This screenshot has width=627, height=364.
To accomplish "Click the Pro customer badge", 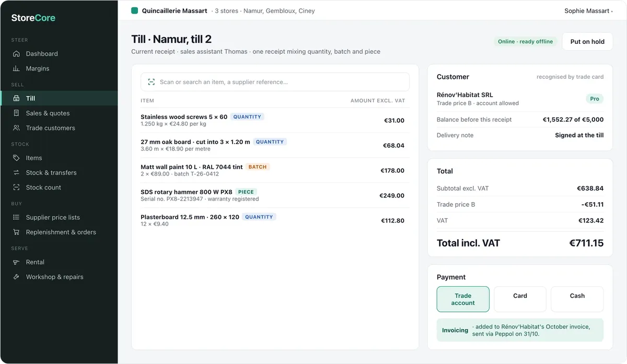I will point(595,99).
